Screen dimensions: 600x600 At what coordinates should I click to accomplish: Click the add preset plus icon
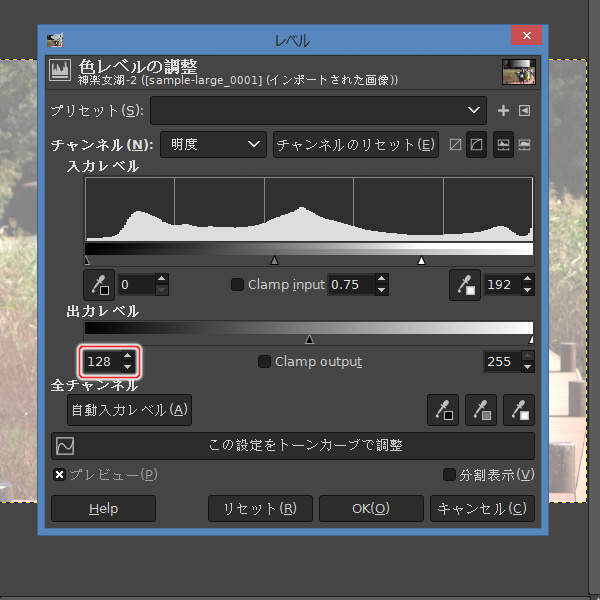tap(503, 111)
